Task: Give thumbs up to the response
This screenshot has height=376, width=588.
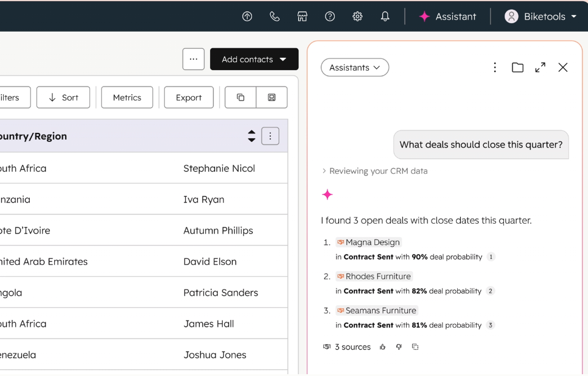Action: 382,347
